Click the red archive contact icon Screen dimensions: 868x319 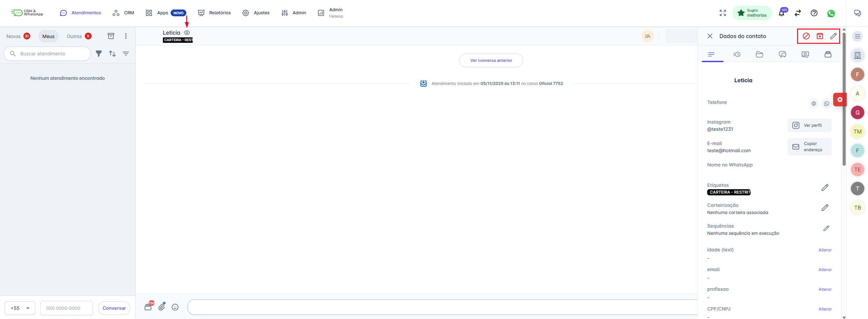(x=819, y=36)
